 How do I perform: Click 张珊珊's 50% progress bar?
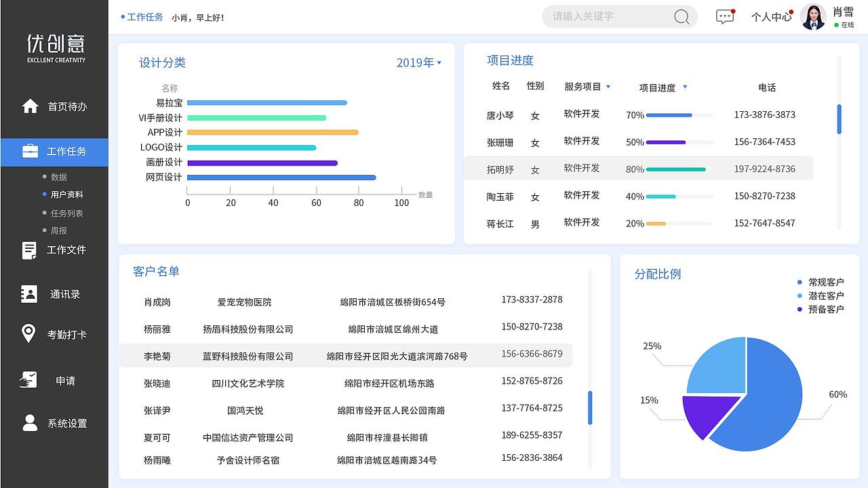[679, 142]
